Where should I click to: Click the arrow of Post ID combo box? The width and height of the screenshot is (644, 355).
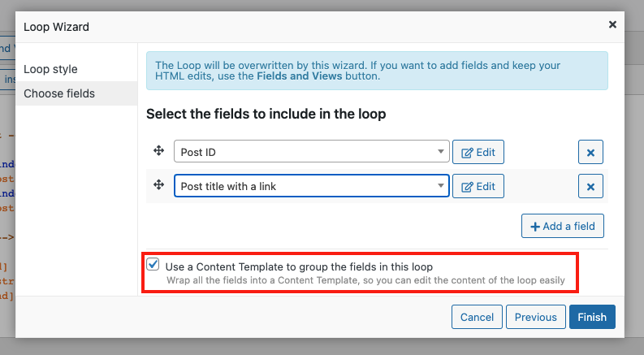point(441,152)
